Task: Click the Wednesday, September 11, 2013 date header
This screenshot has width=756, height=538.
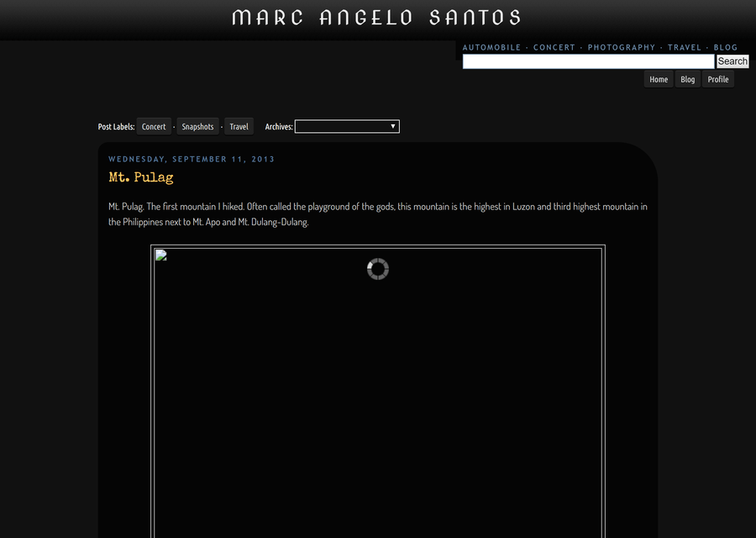Action: (192, 159)
